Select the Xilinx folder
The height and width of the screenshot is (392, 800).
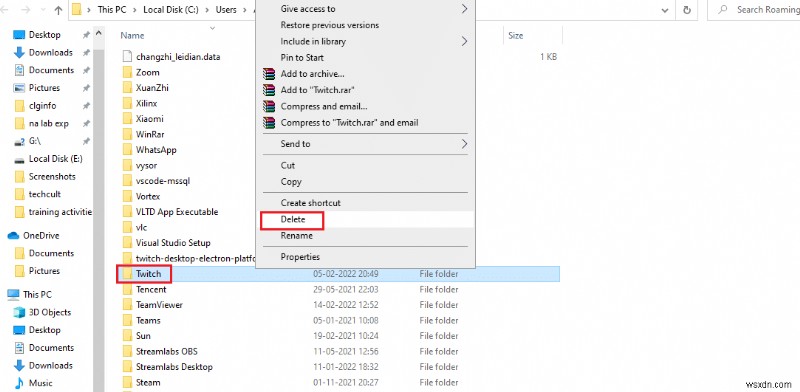pos(146,104)
